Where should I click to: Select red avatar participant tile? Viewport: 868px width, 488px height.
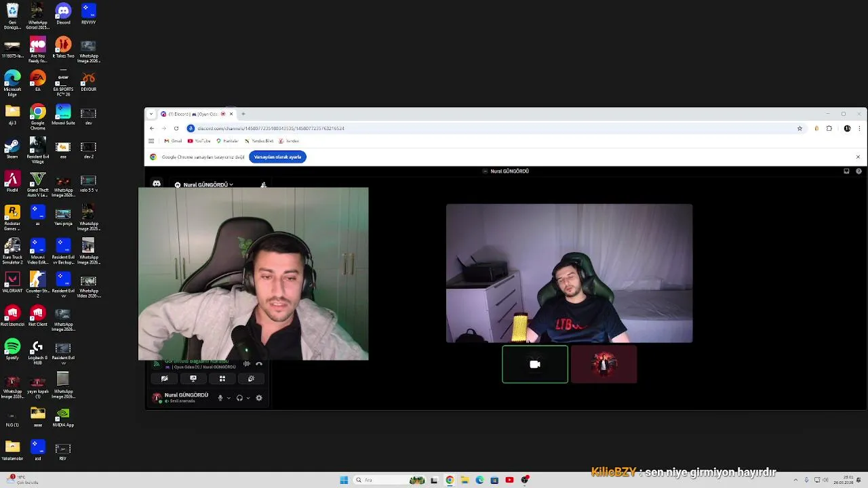(x=604, y=365)
